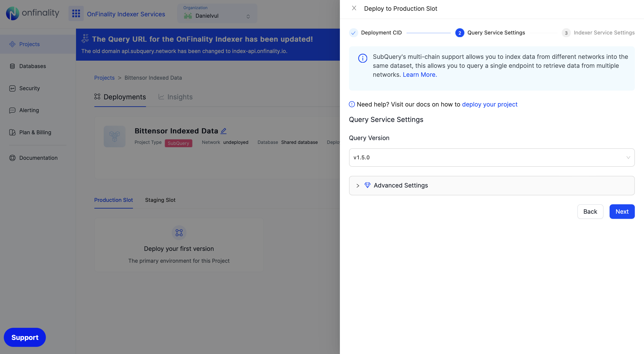Open the Documentation page

(38, 158)
